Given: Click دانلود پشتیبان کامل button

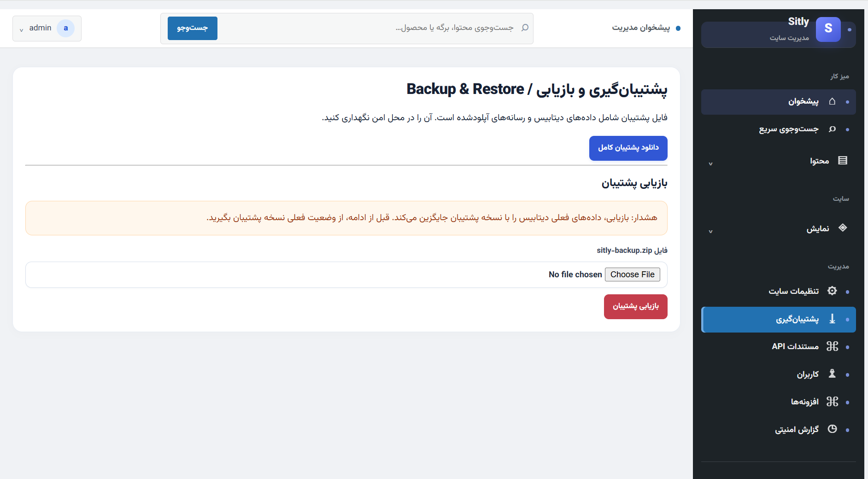Looking at the screenshot, I should pos(628,148).
